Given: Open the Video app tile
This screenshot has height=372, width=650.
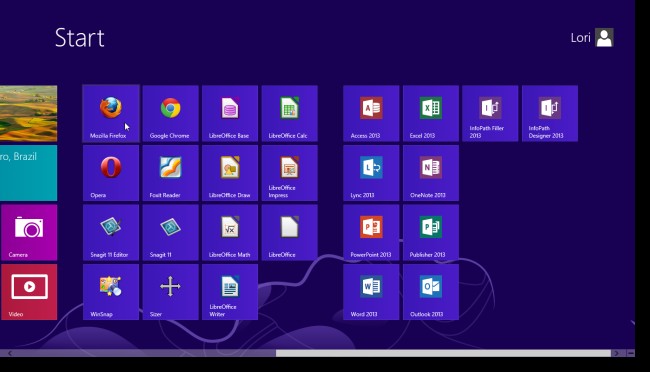Looking at the screenshot, I should pos(29,292).
